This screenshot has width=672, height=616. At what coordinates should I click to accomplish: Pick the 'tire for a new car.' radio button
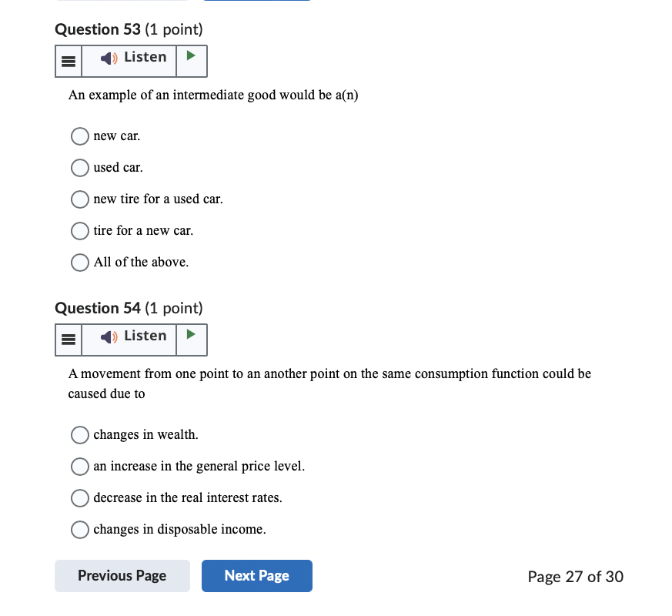coord(79,231)
